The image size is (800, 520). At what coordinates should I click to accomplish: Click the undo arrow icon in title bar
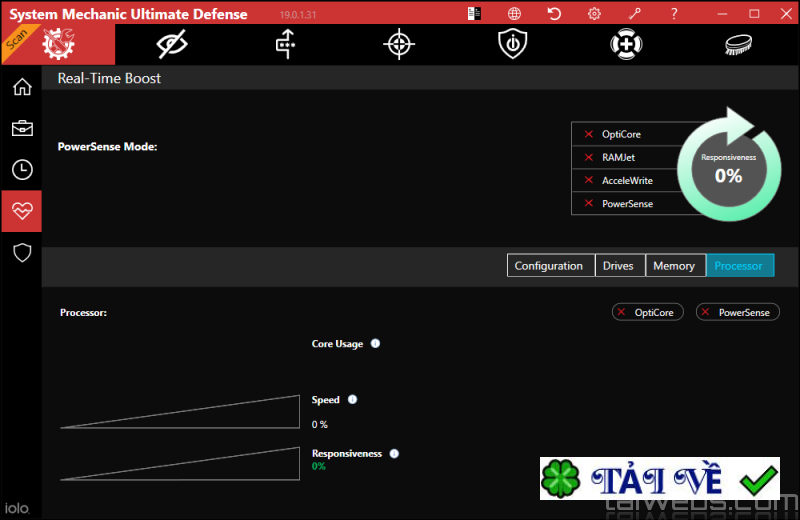pos(554,13)
